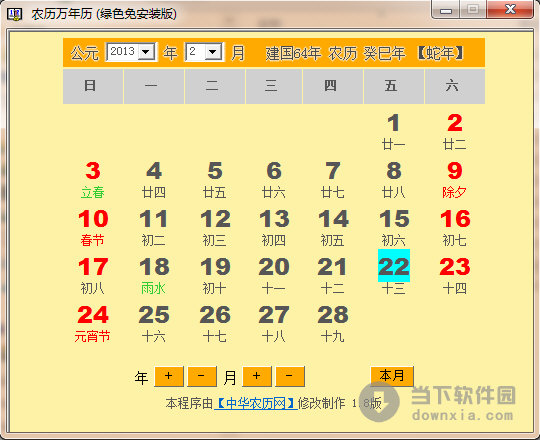The image size is (540, 440).
Task: Select day 24 marked 元宵节
Action: 93,324
